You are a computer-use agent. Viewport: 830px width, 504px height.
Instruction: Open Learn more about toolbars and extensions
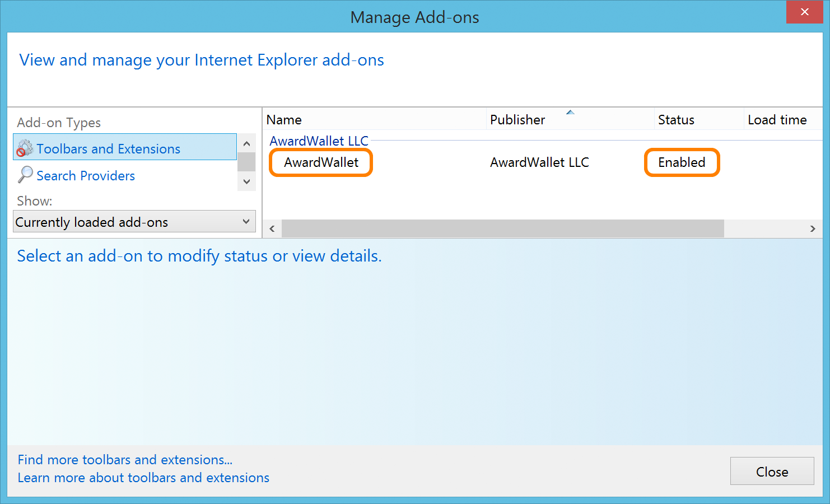point(143,478)
